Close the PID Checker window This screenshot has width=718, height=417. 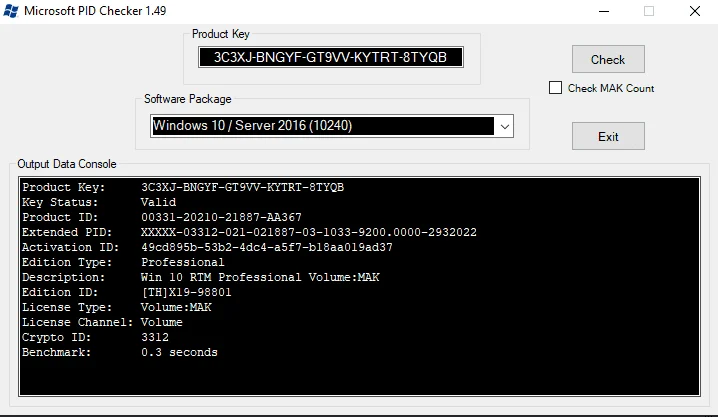point(695,11)
